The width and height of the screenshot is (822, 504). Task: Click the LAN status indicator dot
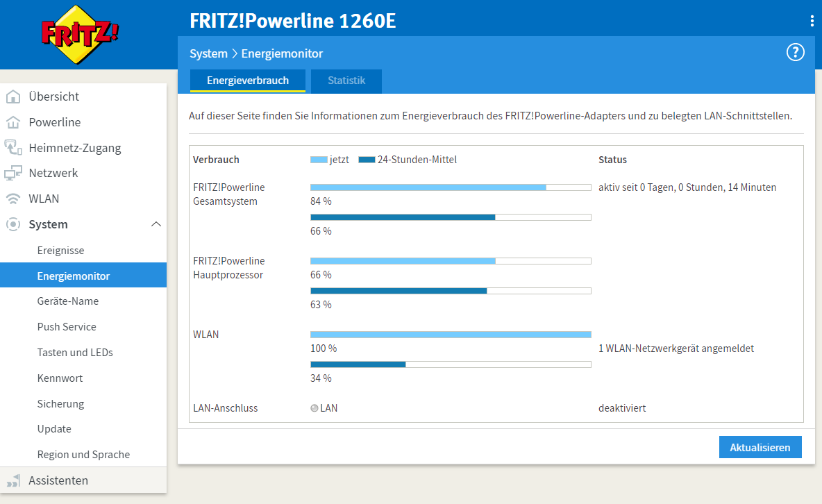tap(314, 408)
